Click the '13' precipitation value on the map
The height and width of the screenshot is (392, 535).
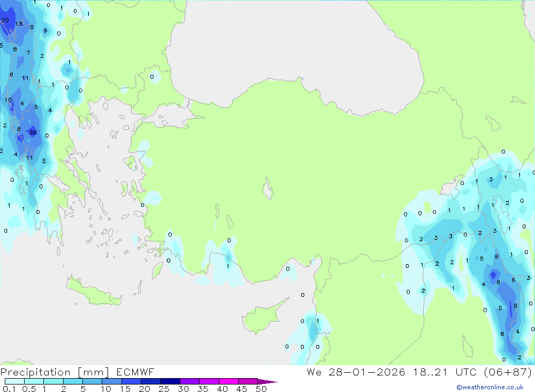[18, 24]
